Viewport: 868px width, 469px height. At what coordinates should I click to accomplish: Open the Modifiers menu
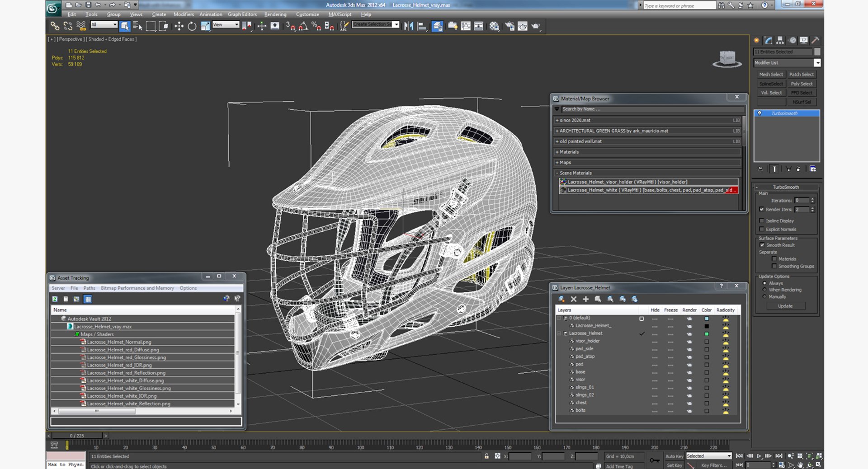click(184, 14)
